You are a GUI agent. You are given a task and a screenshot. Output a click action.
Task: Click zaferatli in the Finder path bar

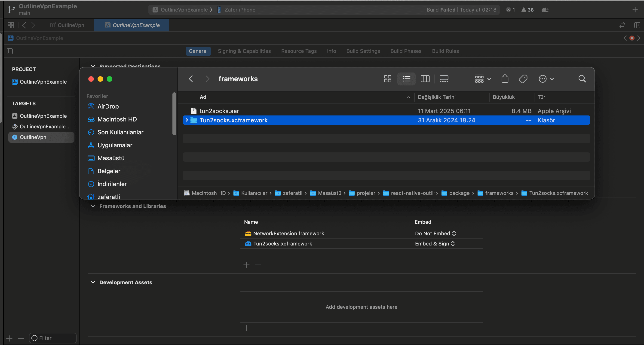coord(289,193)
